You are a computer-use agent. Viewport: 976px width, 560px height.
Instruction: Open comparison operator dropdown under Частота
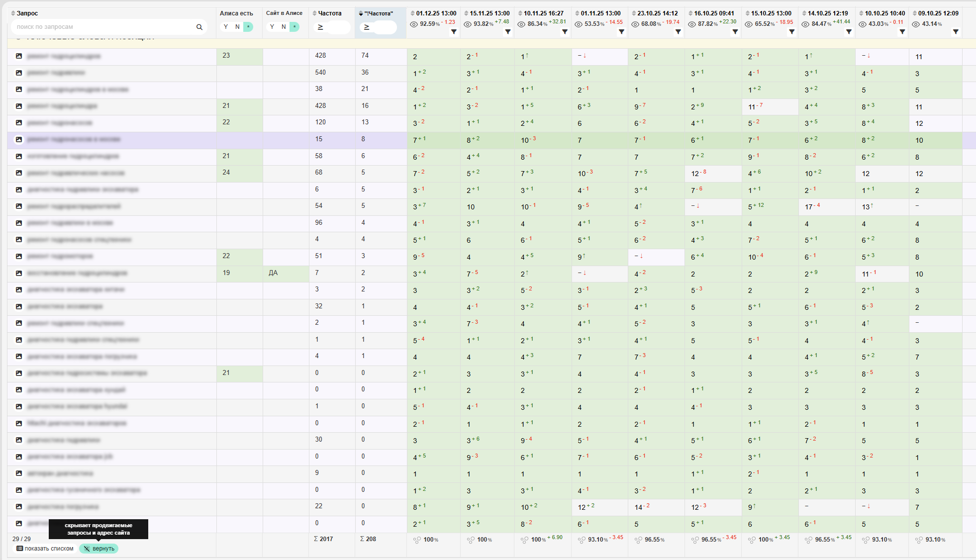coord(320,27)
